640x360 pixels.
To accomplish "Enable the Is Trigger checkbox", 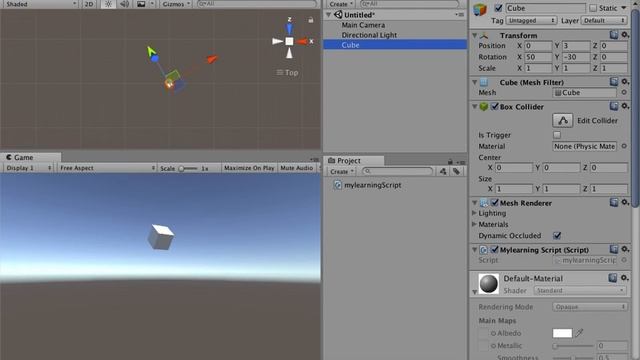I will pyautogui.click(x=557, y=135).
